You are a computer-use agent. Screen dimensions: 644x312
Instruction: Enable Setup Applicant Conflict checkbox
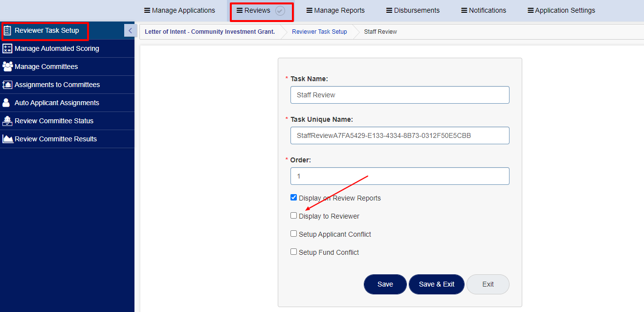[x=294, y=234]
